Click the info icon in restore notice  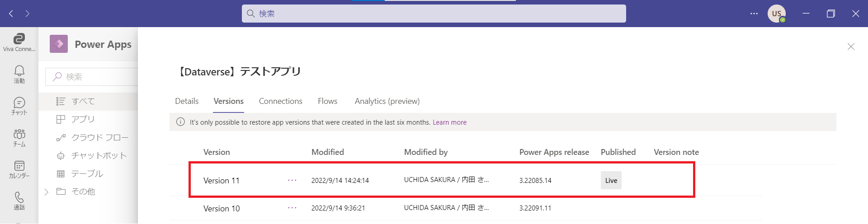[x=180, y=122]
